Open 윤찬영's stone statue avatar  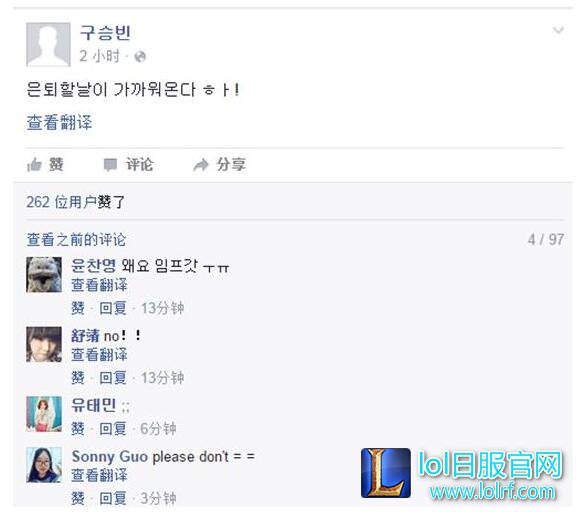[x=44, y=275]
